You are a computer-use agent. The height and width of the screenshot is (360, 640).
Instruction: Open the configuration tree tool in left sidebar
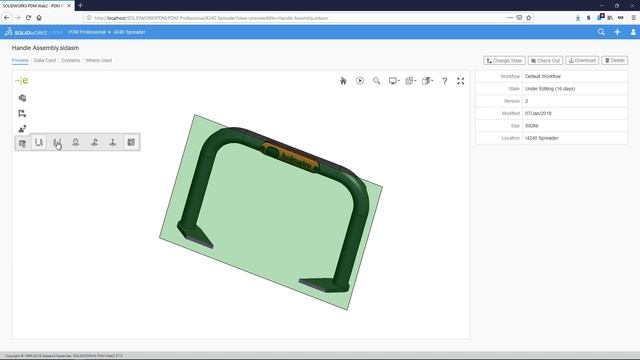point(22,113)
